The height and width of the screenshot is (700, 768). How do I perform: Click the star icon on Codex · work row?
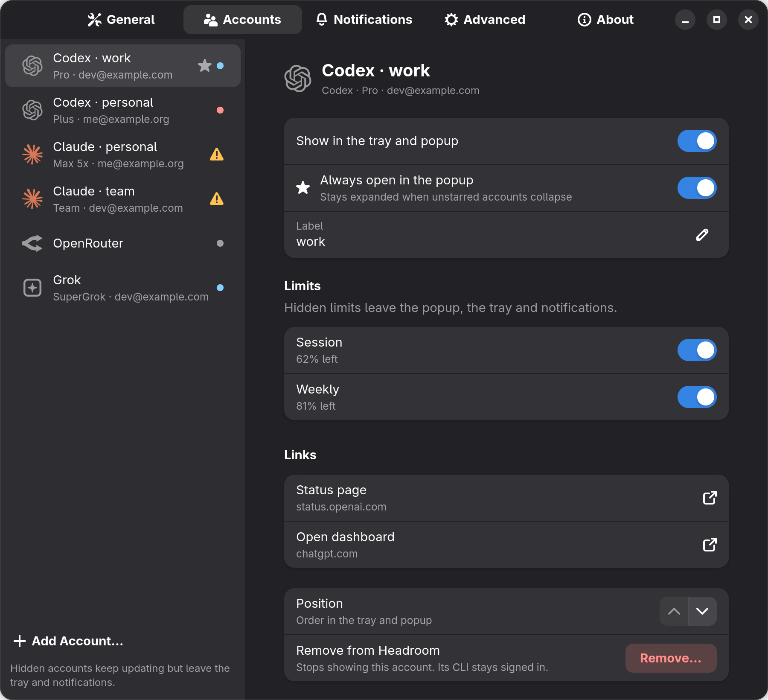coord(205,66)
